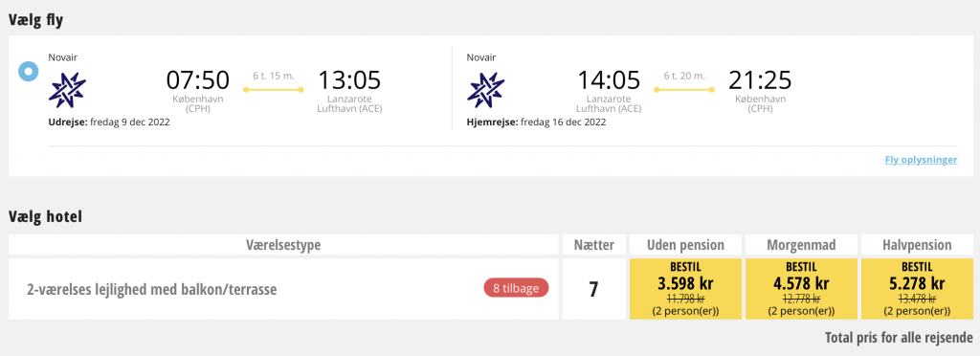Click the red 8 tilbage badge
This screenshot has width=980, height=356.
point(516,289)
